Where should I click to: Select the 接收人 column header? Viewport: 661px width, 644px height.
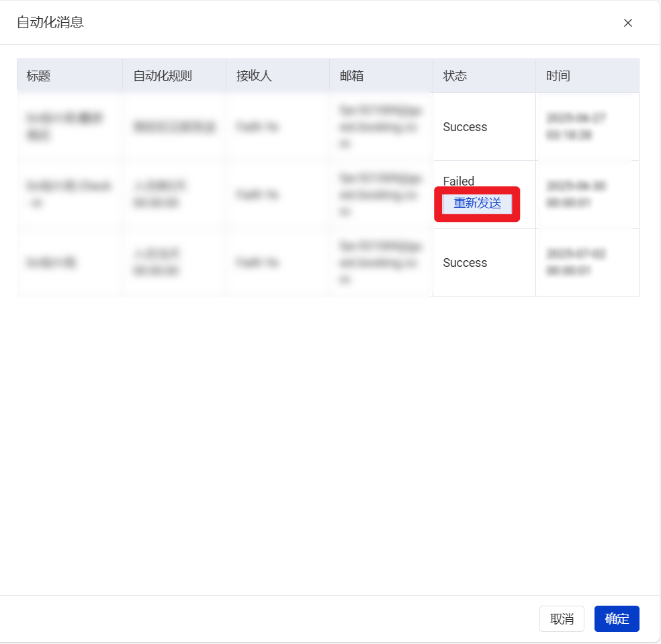(254, 76)
